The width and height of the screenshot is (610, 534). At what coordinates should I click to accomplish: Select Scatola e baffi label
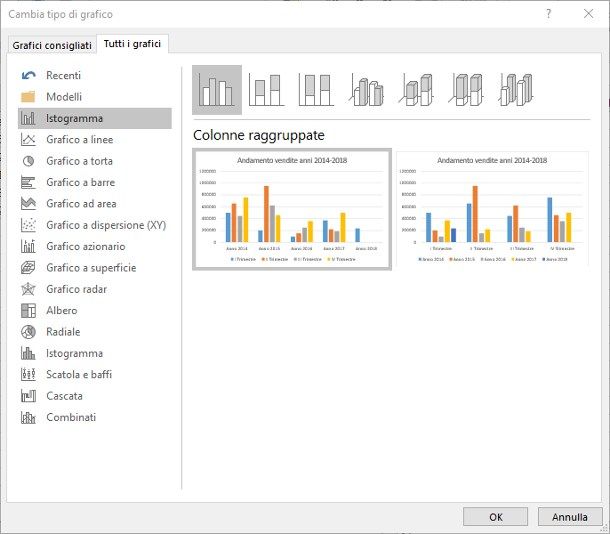[x=79, y=375]
